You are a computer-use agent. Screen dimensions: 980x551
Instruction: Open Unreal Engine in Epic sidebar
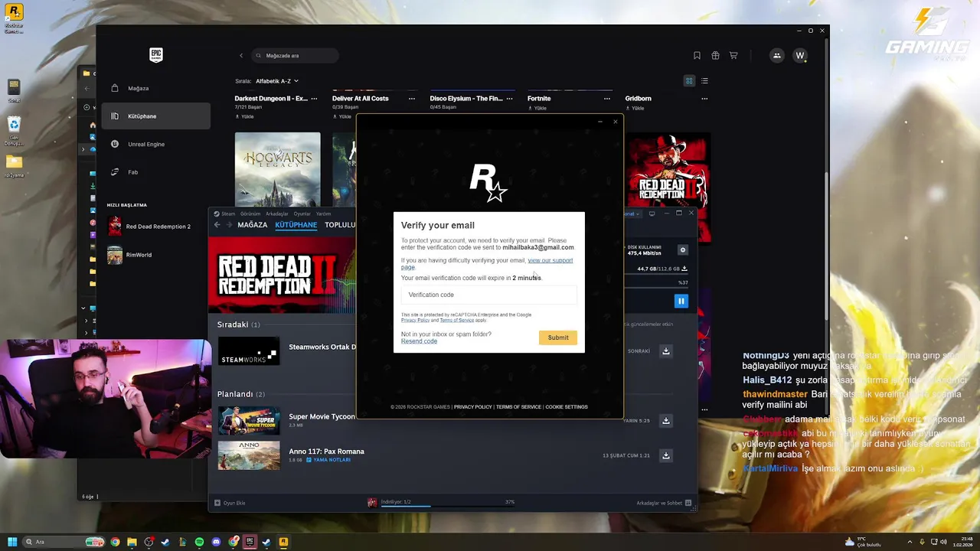[x=155, y=144]
